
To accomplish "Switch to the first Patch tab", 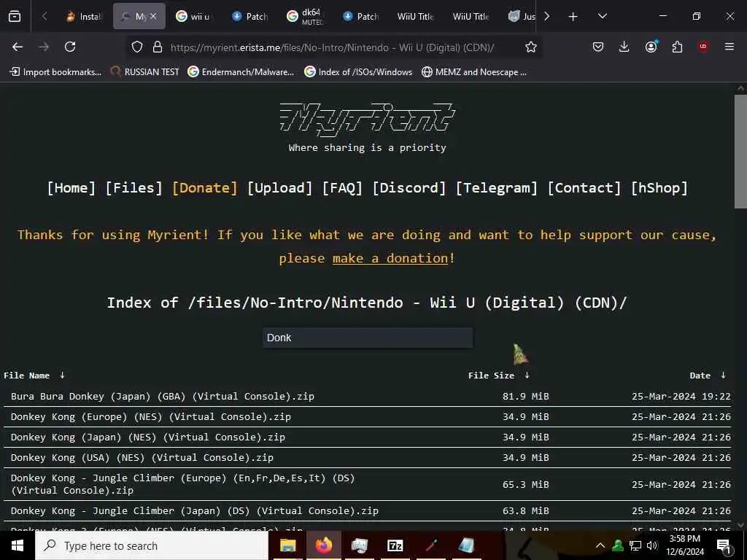I will click(250, 17).
